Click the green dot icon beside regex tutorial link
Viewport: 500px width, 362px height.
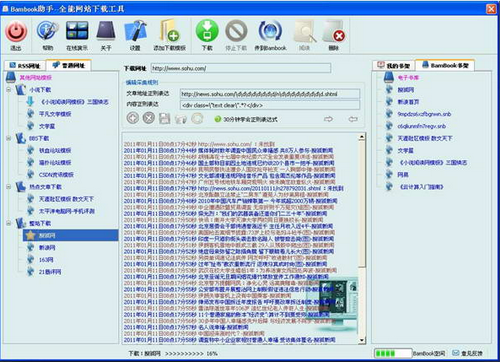218,119
